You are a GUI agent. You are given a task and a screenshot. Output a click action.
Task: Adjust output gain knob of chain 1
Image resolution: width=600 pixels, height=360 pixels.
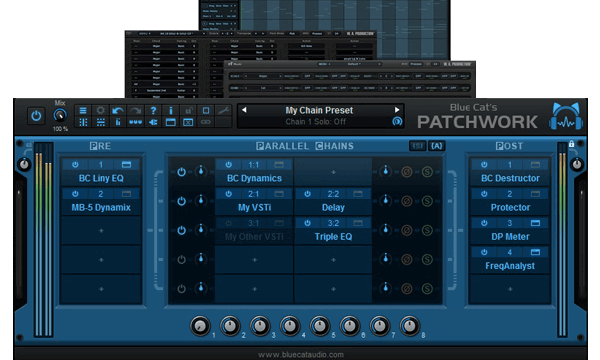386,171
